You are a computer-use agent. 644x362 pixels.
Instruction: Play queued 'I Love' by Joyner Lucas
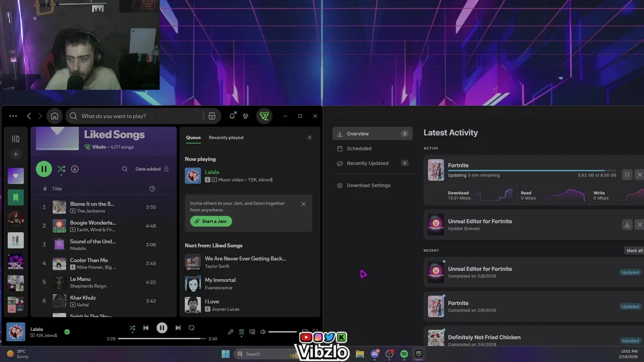249,305
